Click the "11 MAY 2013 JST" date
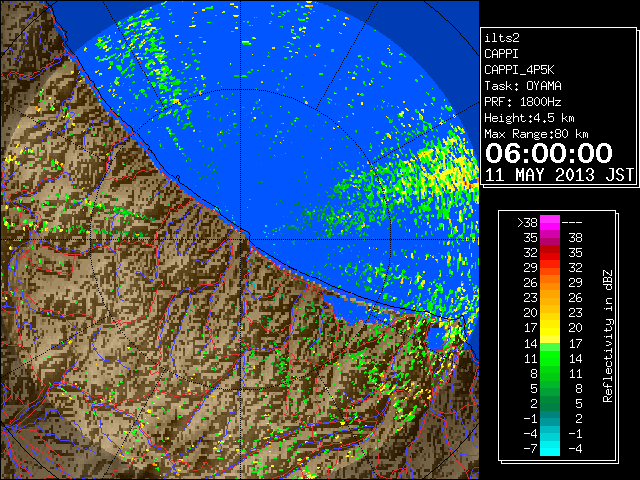This screenshot has width=640, height=480. click(x=559, y=175)
